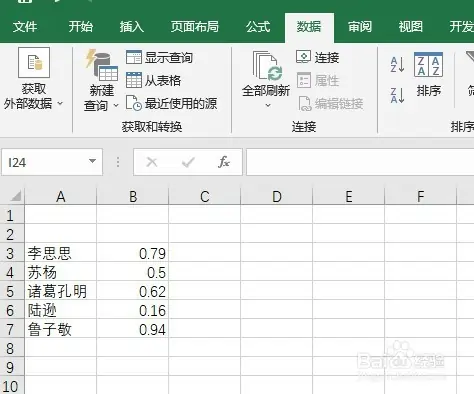Image resolution: width=474 pixels, height=394 pixels.
Task: Select cell with value 0.79
Action: (133, 253)
